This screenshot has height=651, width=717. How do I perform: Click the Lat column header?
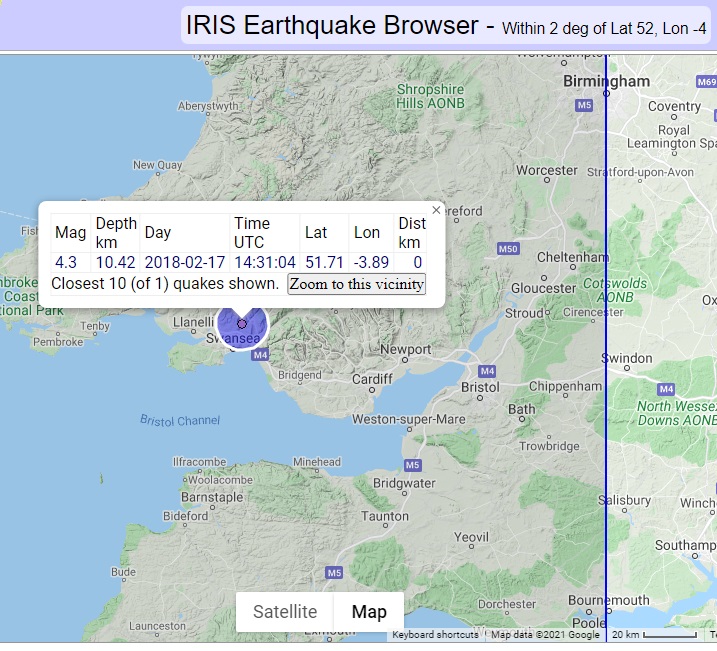tap(316, 232)
